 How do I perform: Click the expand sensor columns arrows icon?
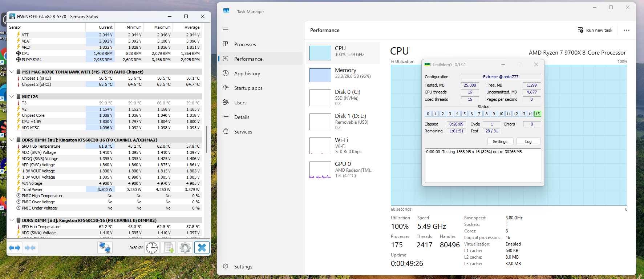point(15,248)
